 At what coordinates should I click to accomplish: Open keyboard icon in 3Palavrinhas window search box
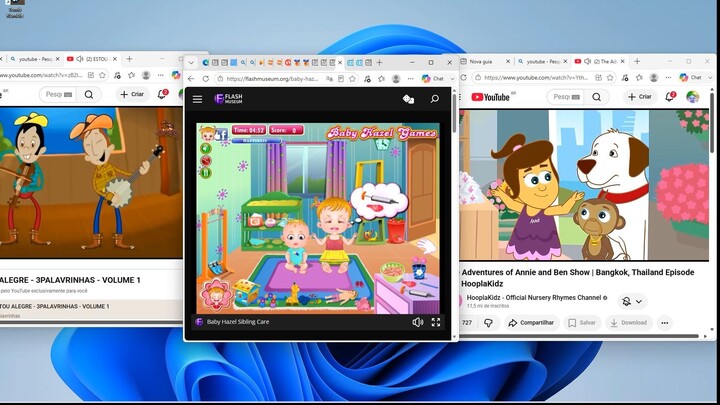click(68, 95)
